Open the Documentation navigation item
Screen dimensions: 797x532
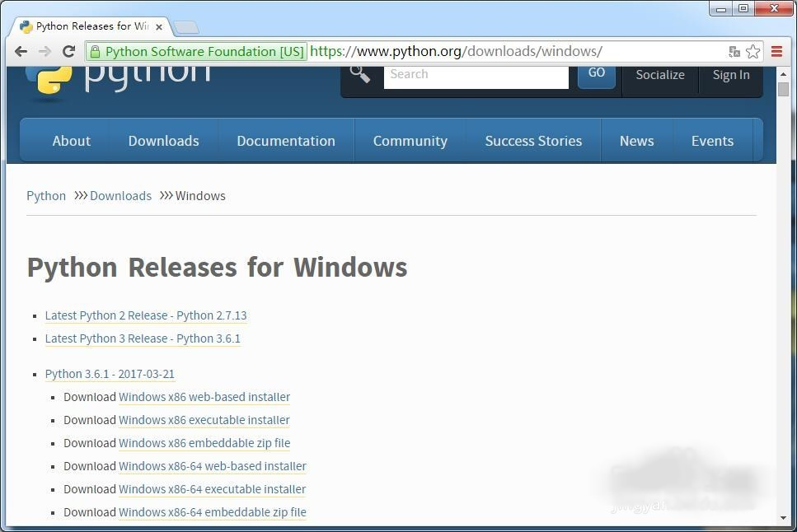[286, 141]
